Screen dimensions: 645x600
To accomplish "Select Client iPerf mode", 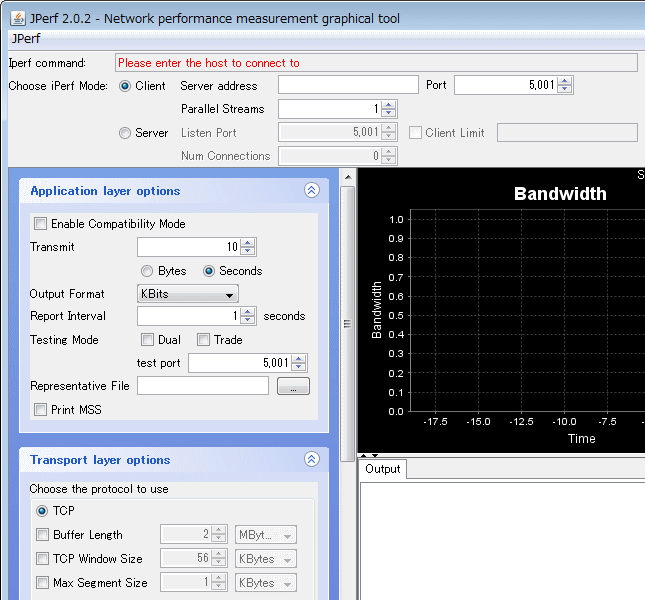I will click(125, 86).
